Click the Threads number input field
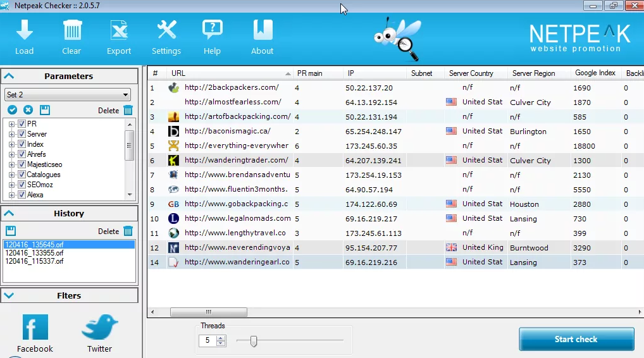 point(207,340)
